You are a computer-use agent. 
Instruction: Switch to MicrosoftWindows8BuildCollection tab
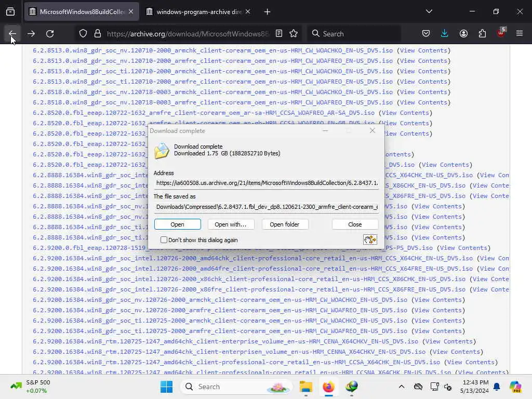82,12
